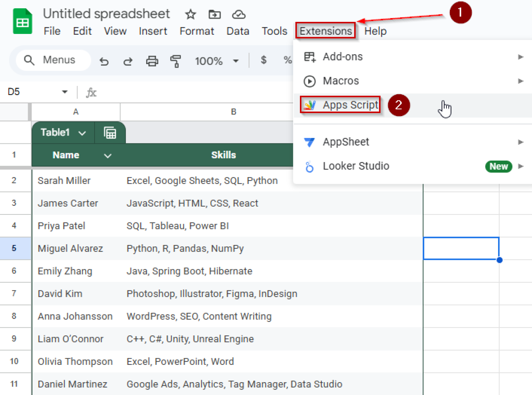Open the Looker Studio submenu
The width and height of the screenshot is (532, 395).
pos(412,166)
